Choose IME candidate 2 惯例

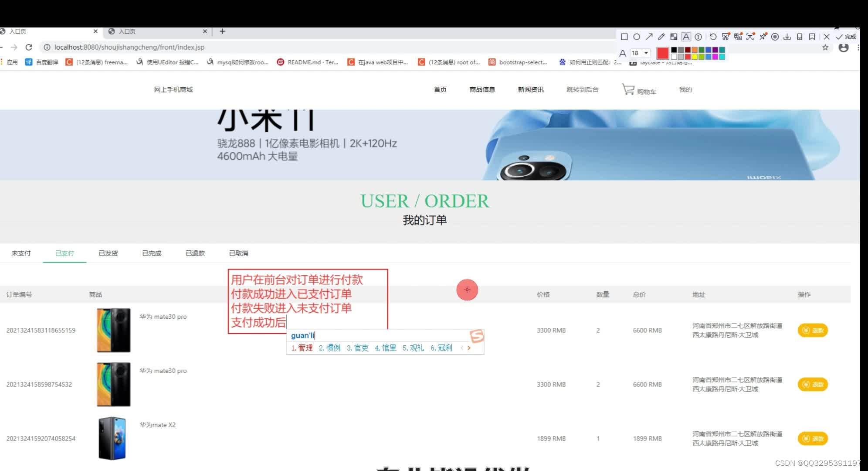point(329,348)
